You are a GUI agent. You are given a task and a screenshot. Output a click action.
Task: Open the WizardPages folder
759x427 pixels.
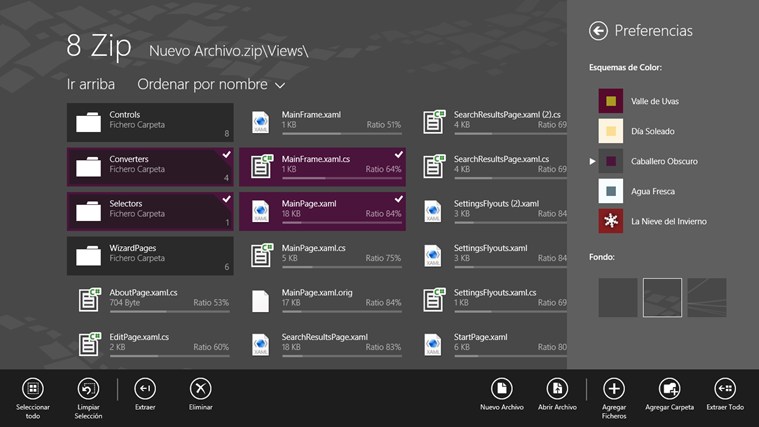pyautogui.click(x=150, y=254)
